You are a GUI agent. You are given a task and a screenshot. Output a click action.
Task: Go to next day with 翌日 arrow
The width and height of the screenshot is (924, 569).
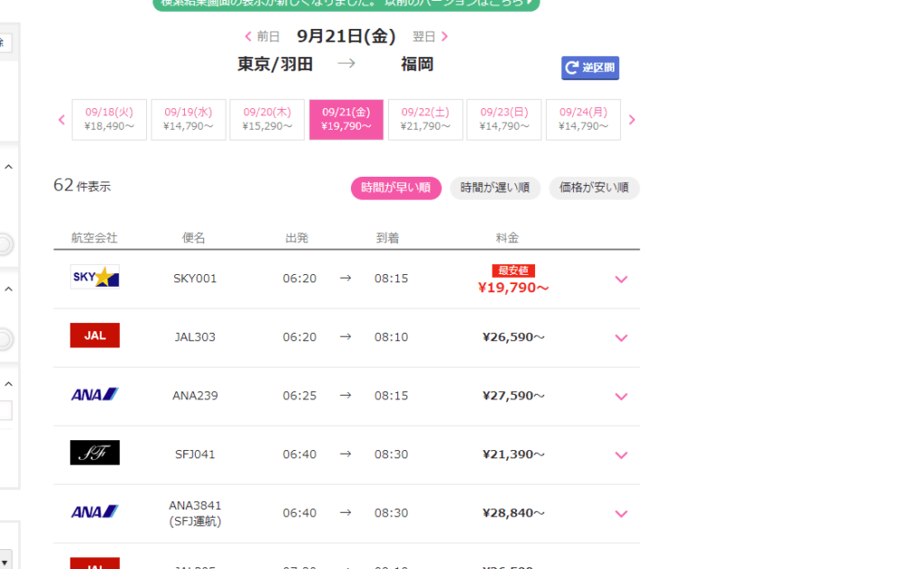coord(430,36)
